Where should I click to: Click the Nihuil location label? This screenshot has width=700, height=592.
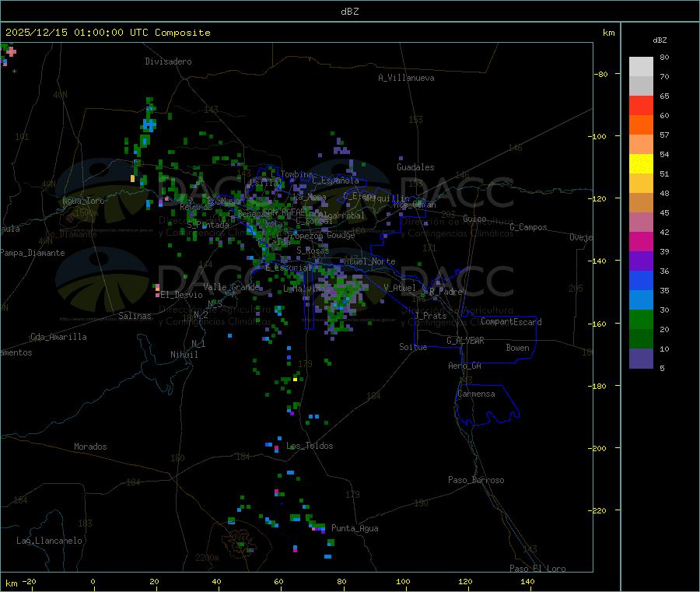[x=184, y=355]
